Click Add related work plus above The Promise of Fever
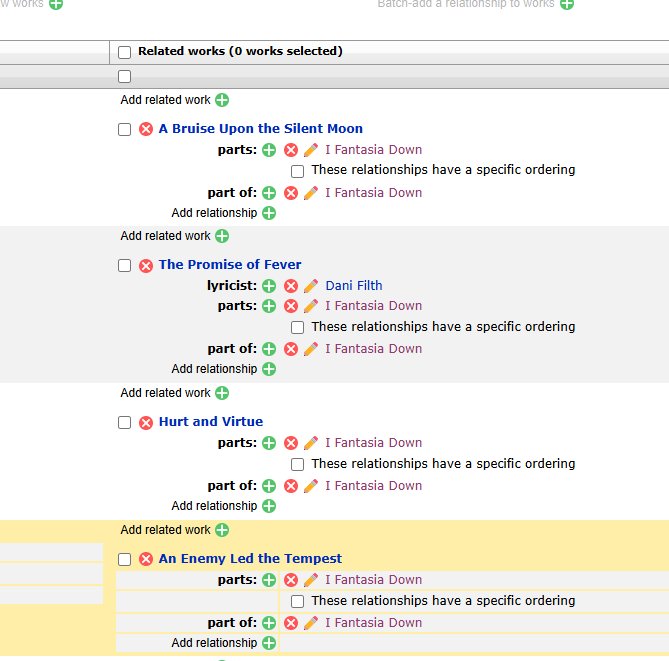 tap(222, 236)
